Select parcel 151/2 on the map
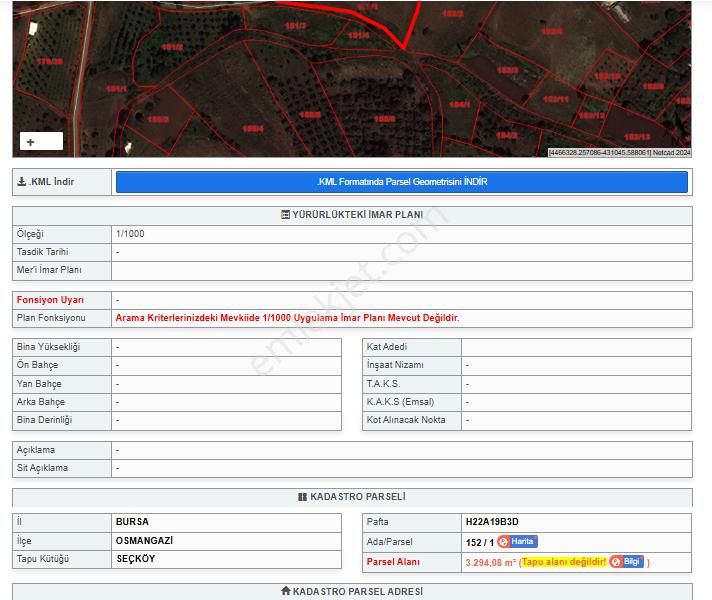 pos(172,47)
